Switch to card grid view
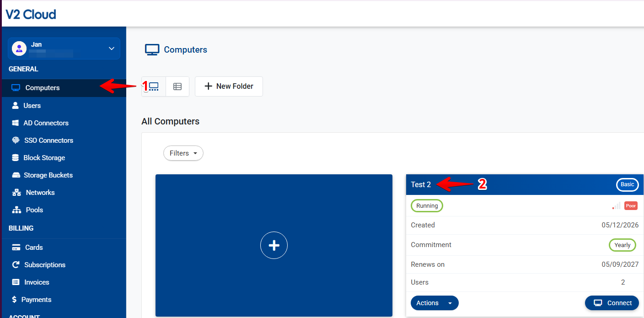Viewport: 644px width, 318px height. click(154, 86)
